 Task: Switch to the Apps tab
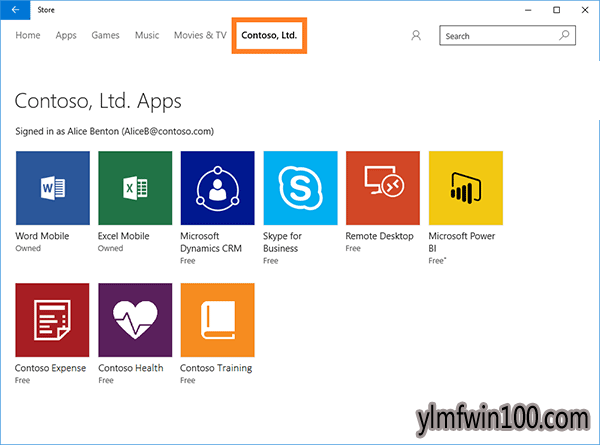click(66, 36)
